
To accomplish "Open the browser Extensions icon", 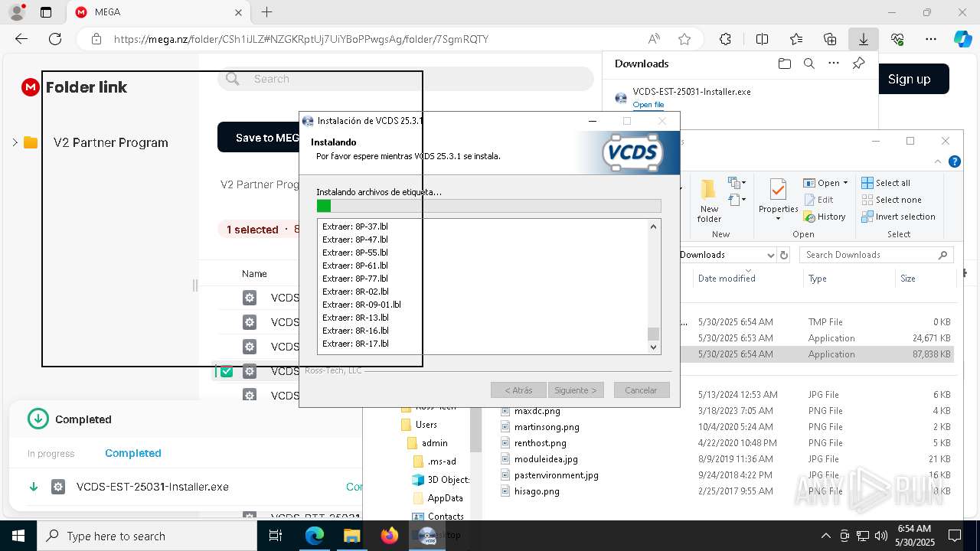I will pyautogui.click(x=725, y=39).
